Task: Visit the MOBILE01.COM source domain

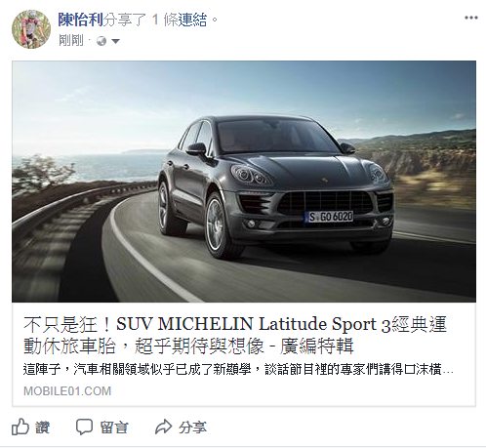Action: coord(67,391)
